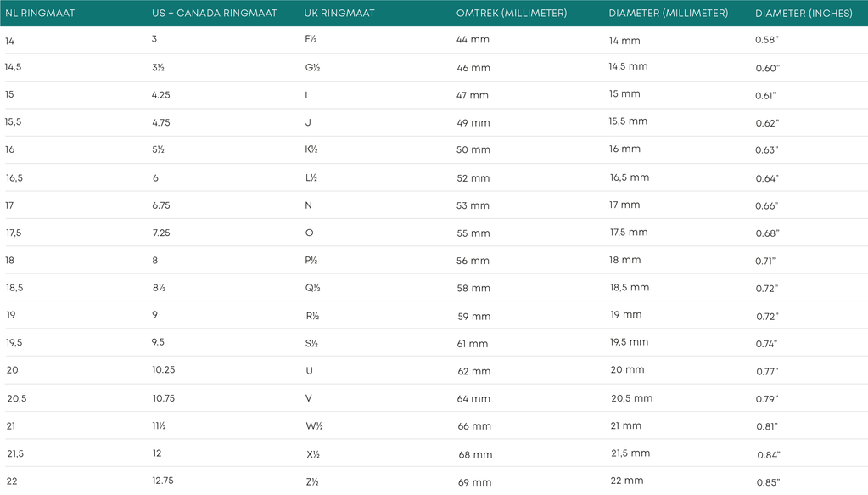Viewport: 868px width, 495px height.
Task: Click the NL RINGMAAT column header
Action: [40, 14]
